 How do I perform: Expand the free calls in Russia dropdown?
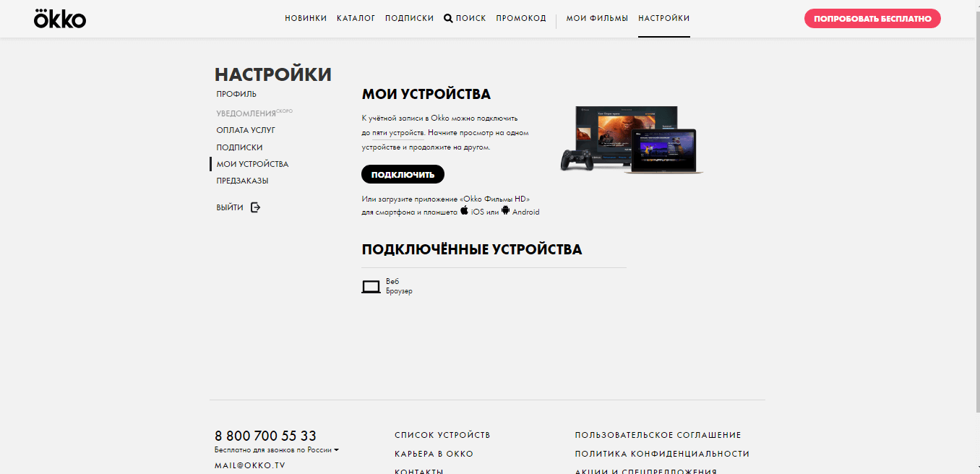pyautogui.click(x=336, y=450)
